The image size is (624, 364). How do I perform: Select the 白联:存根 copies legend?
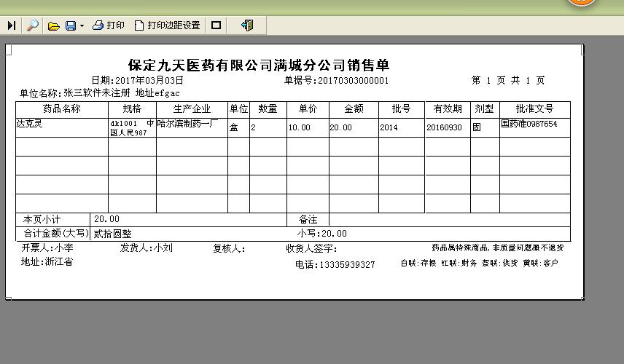tap(479, 263)
